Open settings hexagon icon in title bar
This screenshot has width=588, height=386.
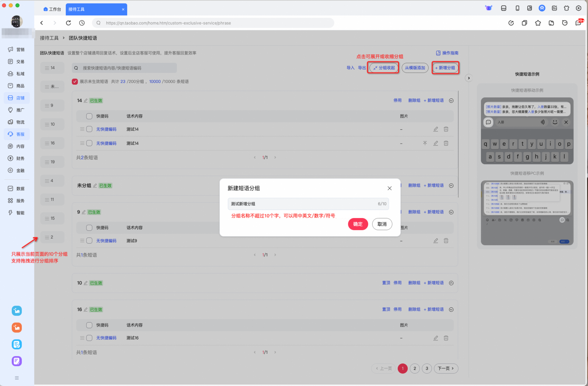[579, 8]
